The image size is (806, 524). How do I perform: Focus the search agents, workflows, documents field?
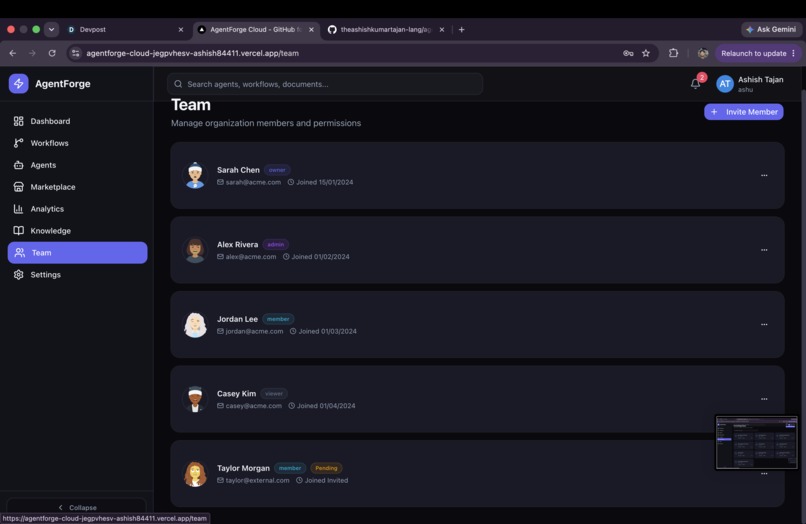[325, 84]
